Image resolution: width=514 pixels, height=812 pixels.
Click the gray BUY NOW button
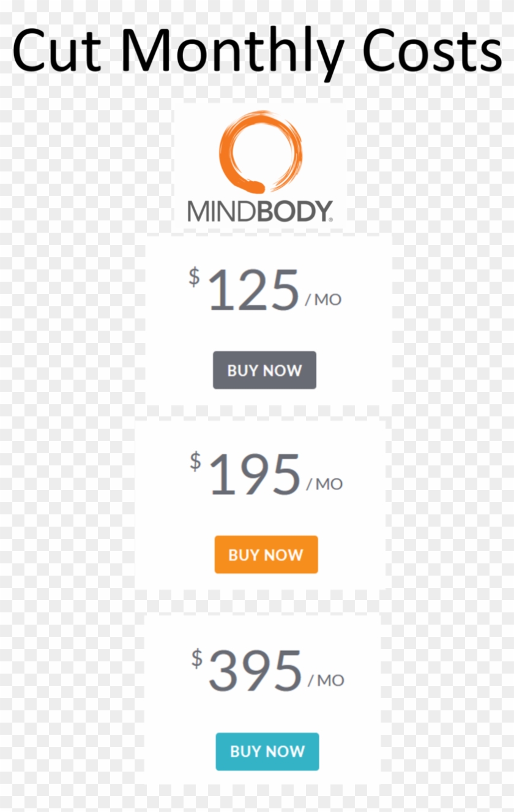tap(264, 370)
